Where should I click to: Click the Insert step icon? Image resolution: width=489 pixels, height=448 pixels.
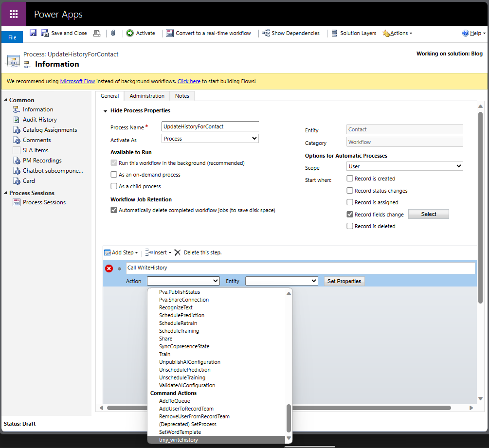pos(149,252)
